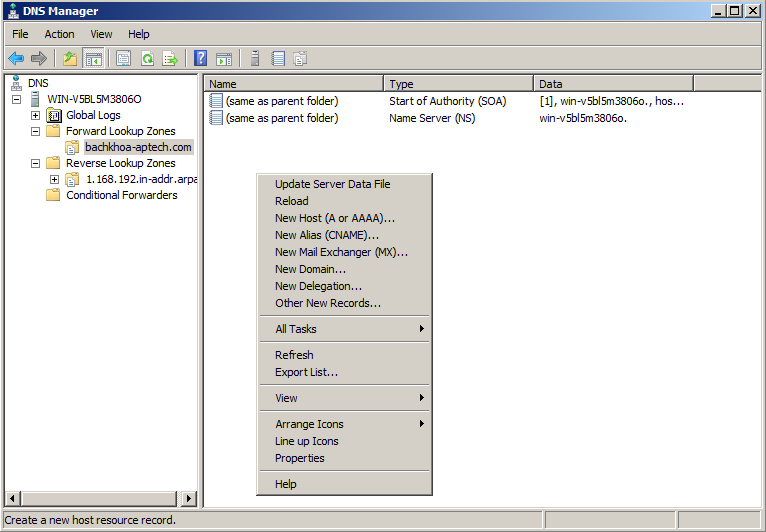Viewport: 766px width, 532px height.
Task: Click the New Server tower icon in toolbar
Action: (255, 58)
